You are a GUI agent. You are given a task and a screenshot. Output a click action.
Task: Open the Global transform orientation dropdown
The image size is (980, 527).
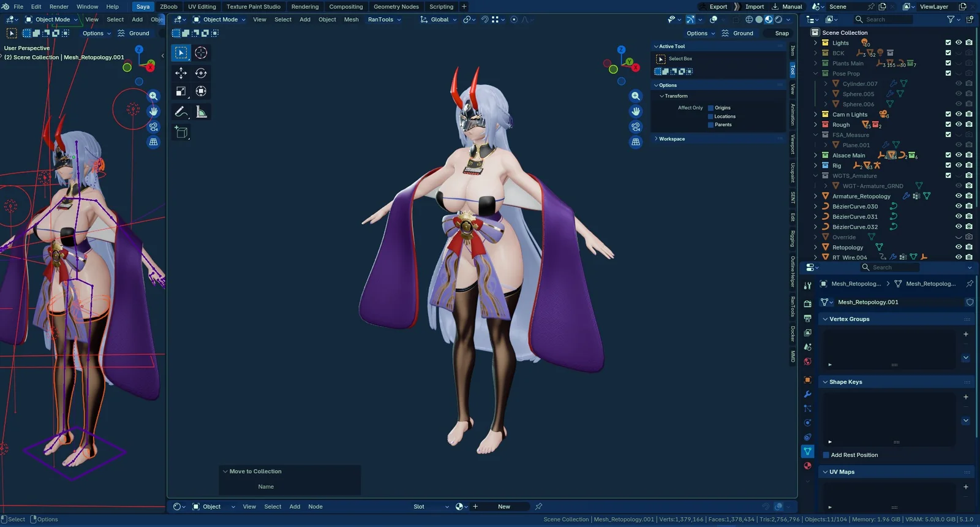[439, 20]
